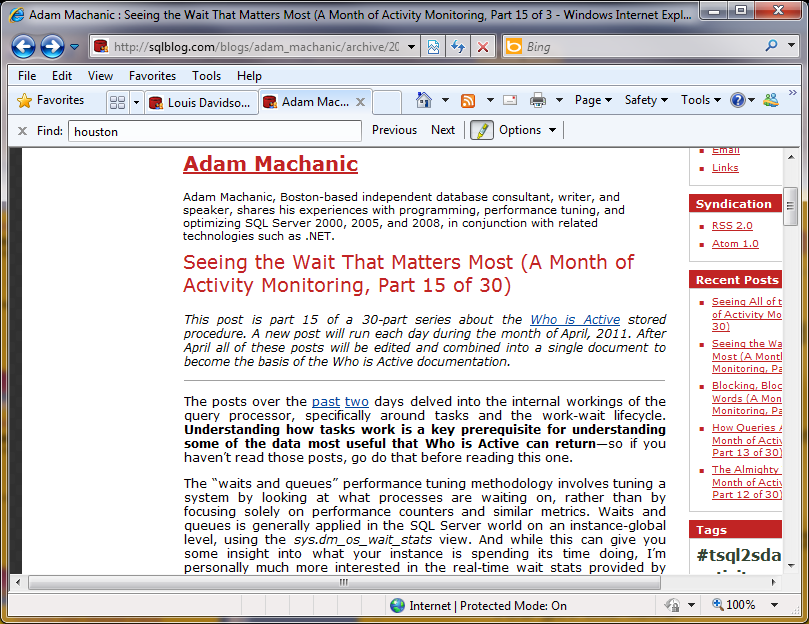Open the Atom 1.0 syndication link
Viewport: 809px width, 624px height.
(x=735, y=244)
